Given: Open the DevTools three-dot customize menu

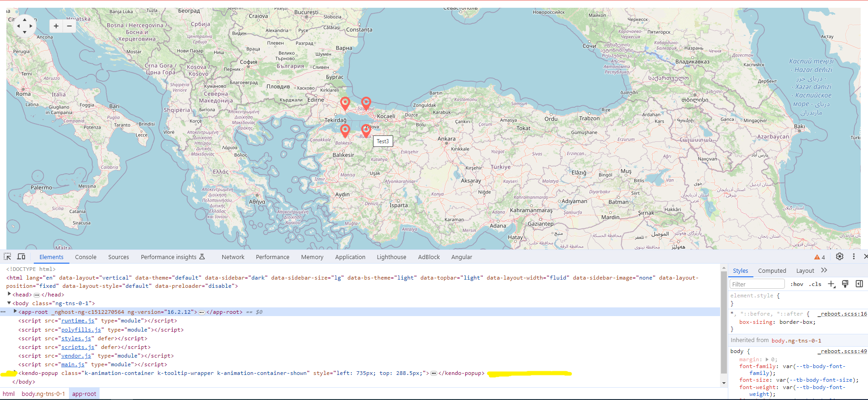Looking at the screenshot, I should [x=853, y=257].
